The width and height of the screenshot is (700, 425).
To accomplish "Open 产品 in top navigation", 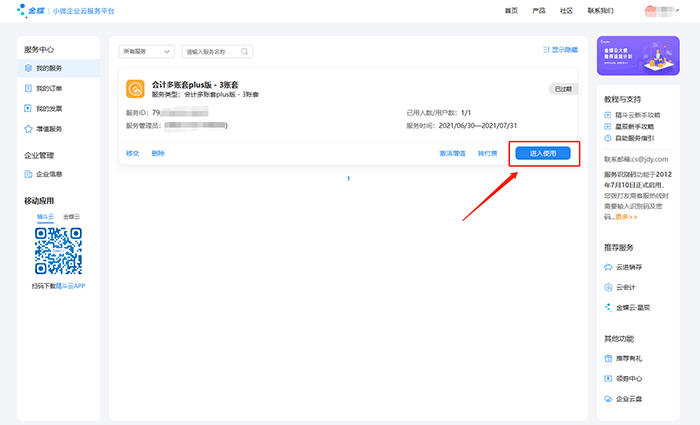I will 538,10.
